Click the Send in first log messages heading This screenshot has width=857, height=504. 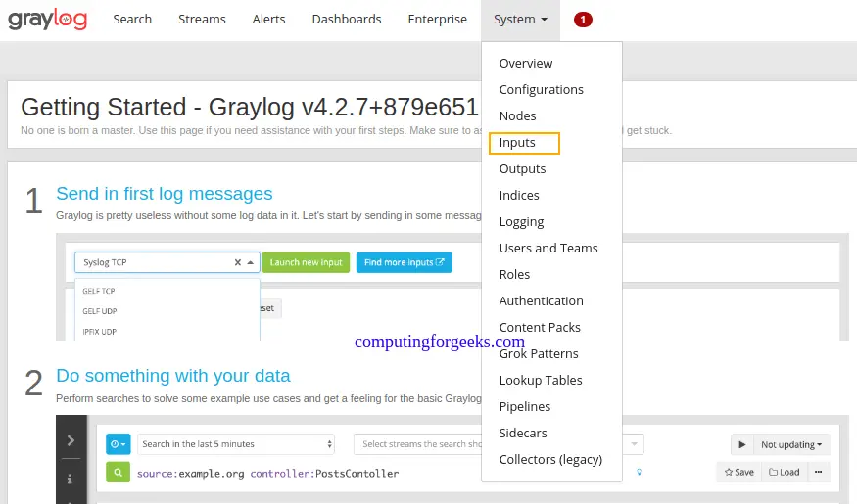164,194
